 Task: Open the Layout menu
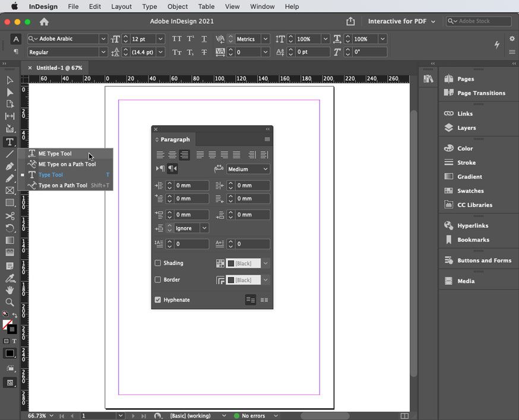pyautogui.click(x=121, y=7)
